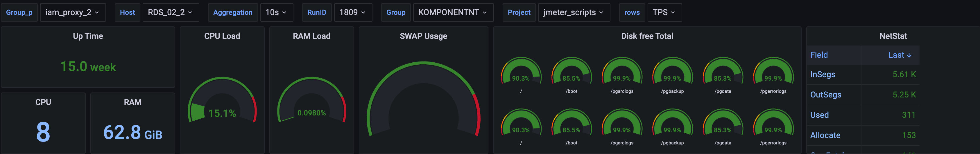The image size is (980, 154).
Task: Click the top-row /pgarclogs gauge
Action: (x=622, y=71)
